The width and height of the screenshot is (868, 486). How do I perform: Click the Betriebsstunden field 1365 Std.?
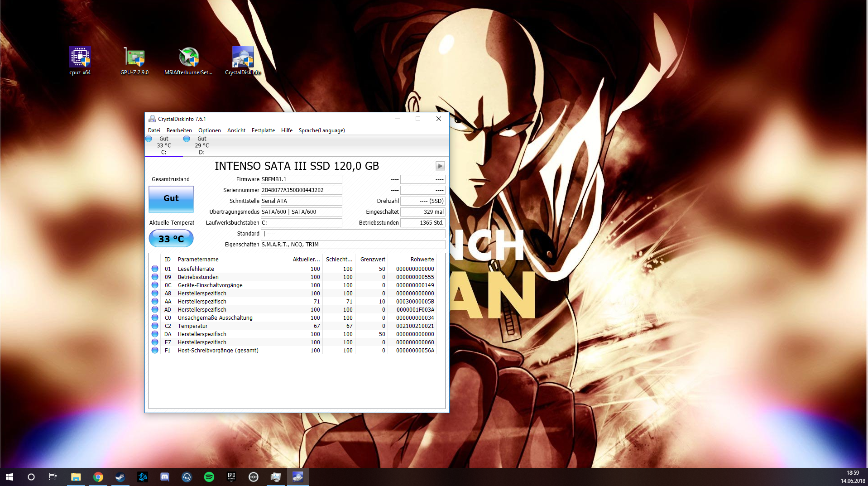click(423, 223)
